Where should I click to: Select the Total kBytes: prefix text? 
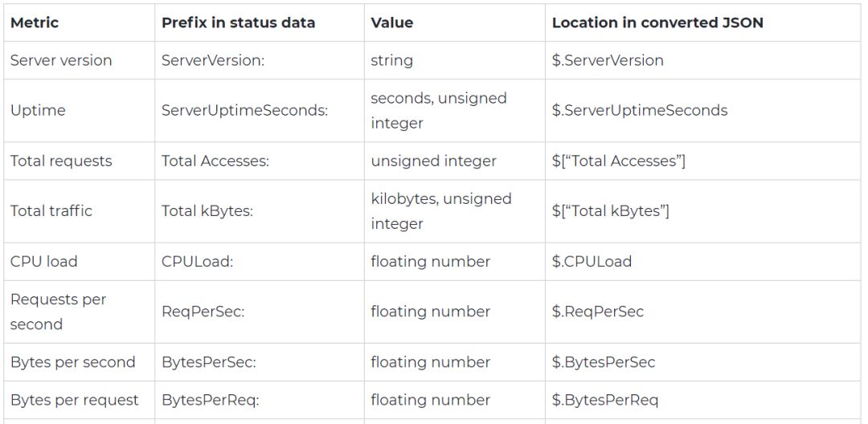pos(207,210)
